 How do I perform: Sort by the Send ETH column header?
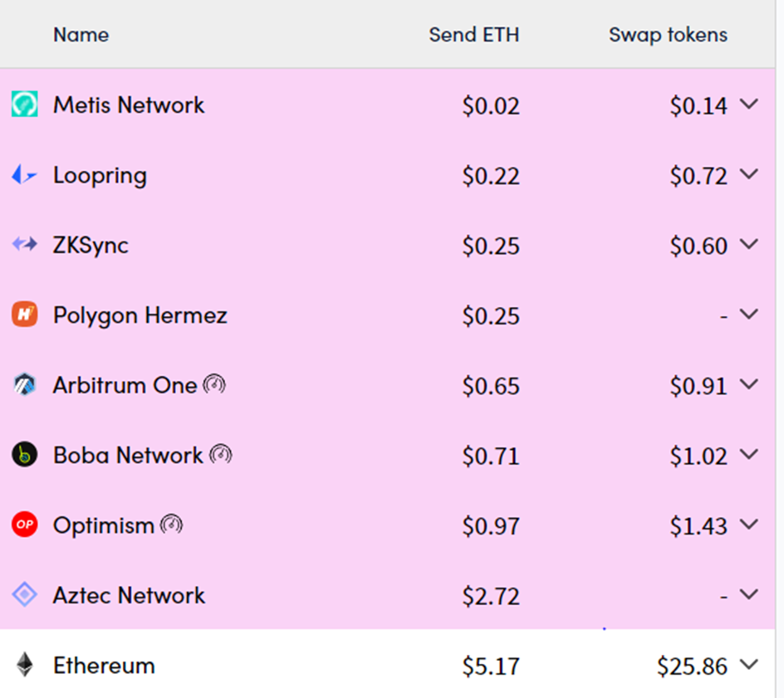point(473,35)
